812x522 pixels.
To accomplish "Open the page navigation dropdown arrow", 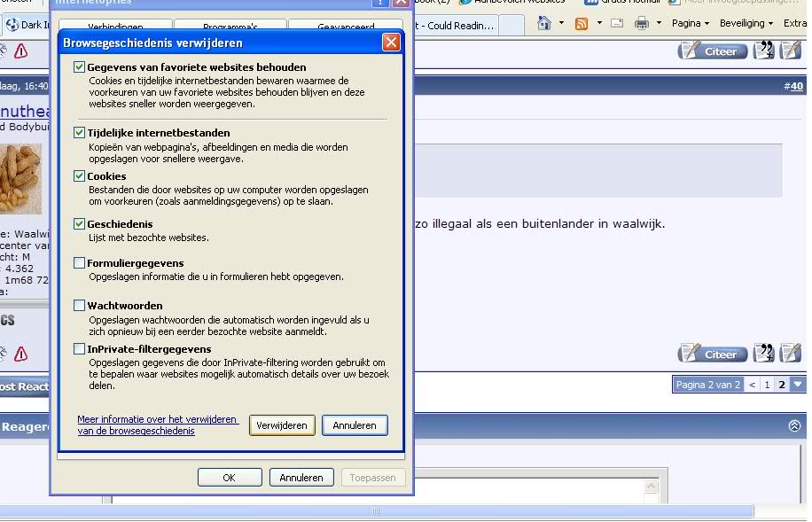I will [x=798, y=385].
